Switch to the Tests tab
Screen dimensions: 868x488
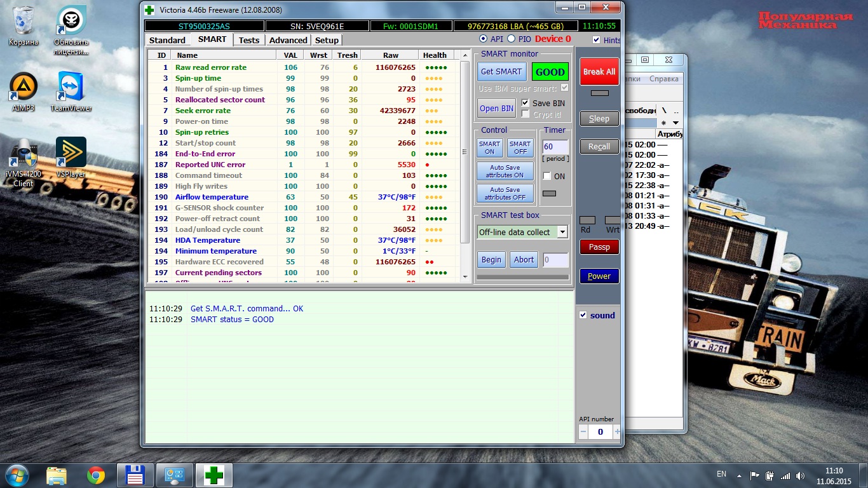point(248,40)
